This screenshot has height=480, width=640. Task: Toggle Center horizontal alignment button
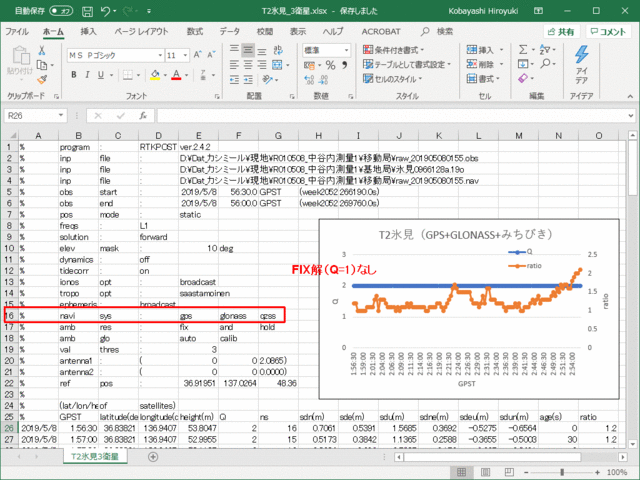click(248, 65)
